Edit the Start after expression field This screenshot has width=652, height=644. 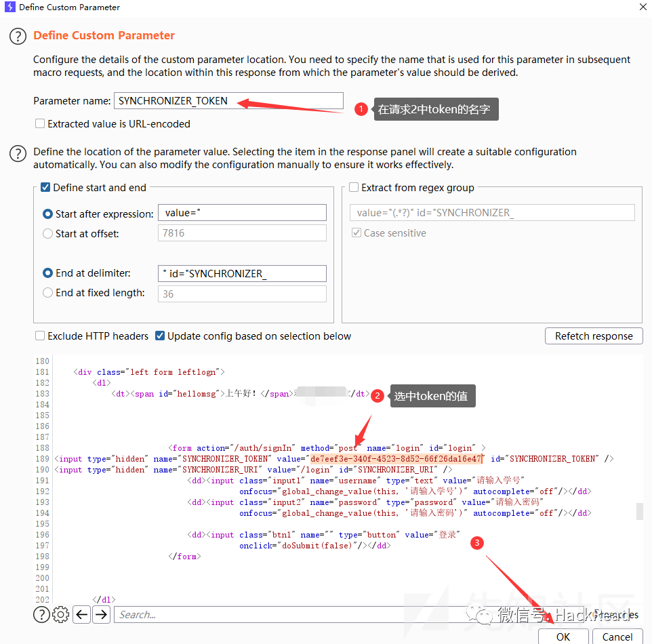(242, 213)
